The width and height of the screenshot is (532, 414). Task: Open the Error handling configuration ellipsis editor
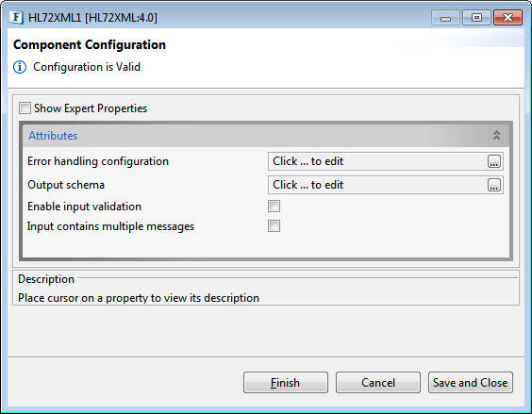494,161
